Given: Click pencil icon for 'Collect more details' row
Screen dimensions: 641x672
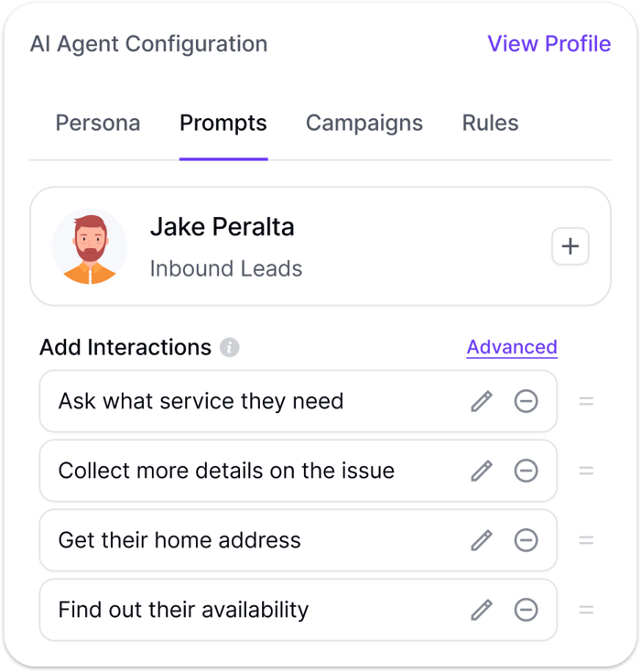Looking at the screenshot, I should [482, 471].
